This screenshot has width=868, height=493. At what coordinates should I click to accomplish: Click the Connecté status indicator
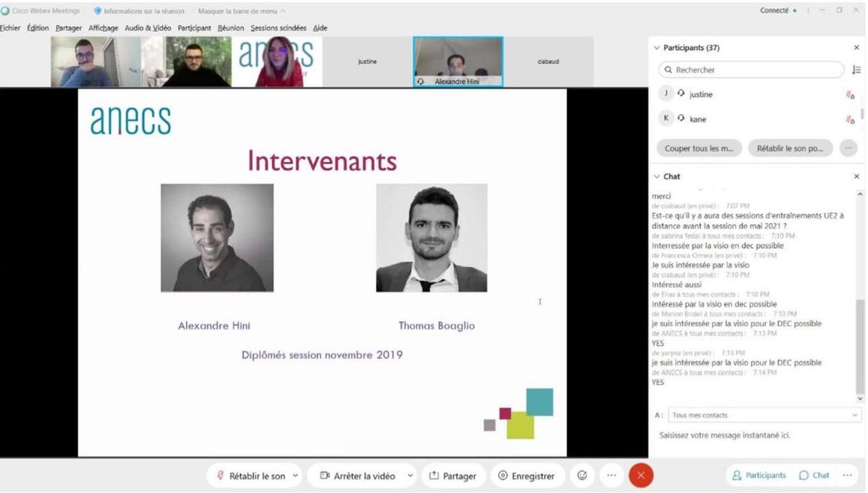778,11
